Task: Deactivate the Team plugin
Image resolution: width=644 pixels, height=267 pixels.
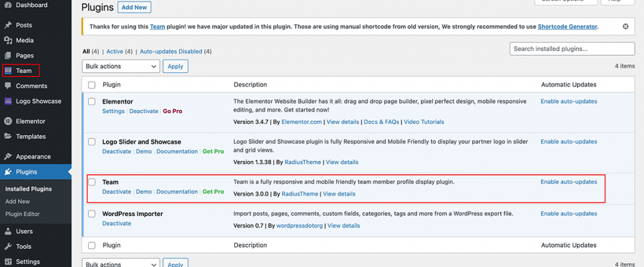Action: (x=116, y=192)
